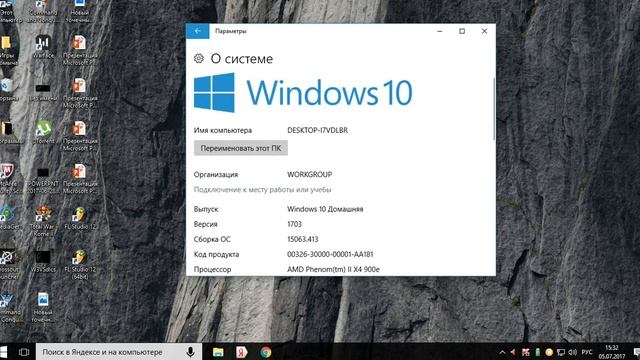
Task: Switch input language via РУС indicator
Action: [x=587, y=352]
